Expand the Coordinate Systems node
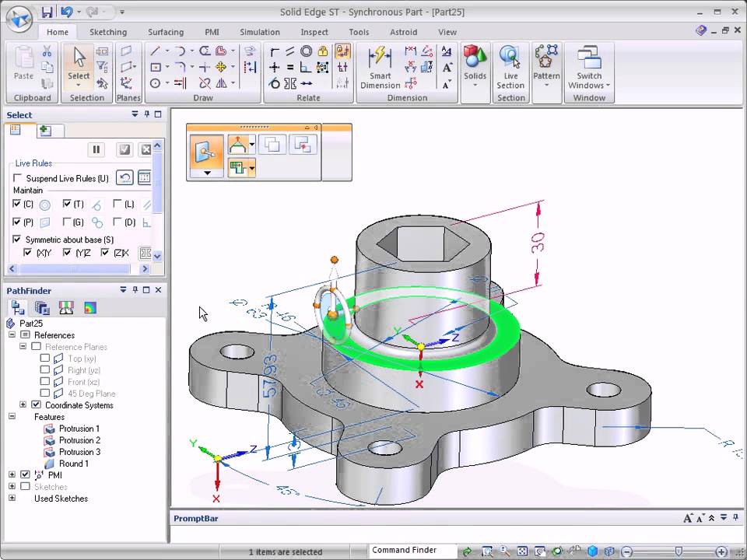Image resolution: width=747 pixels, height=560 pixels. pos(23,404)
